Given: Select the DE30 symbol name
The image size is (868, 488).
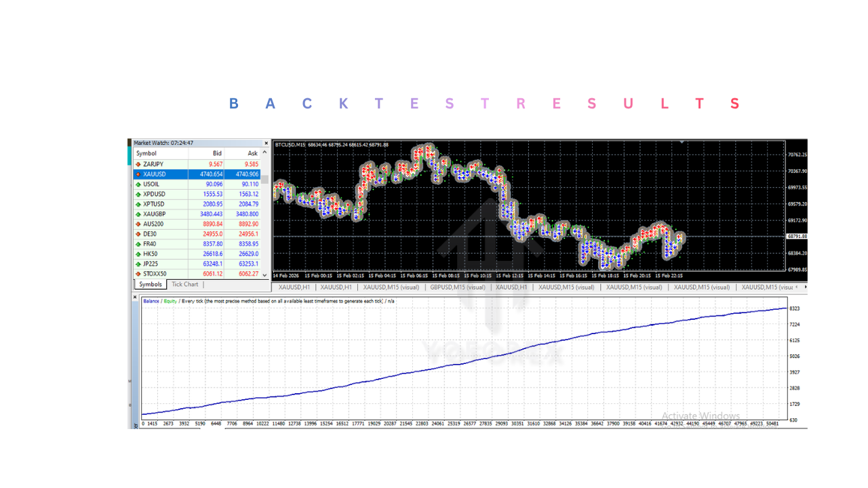Looking at the screenshot, I should [150, 234].
